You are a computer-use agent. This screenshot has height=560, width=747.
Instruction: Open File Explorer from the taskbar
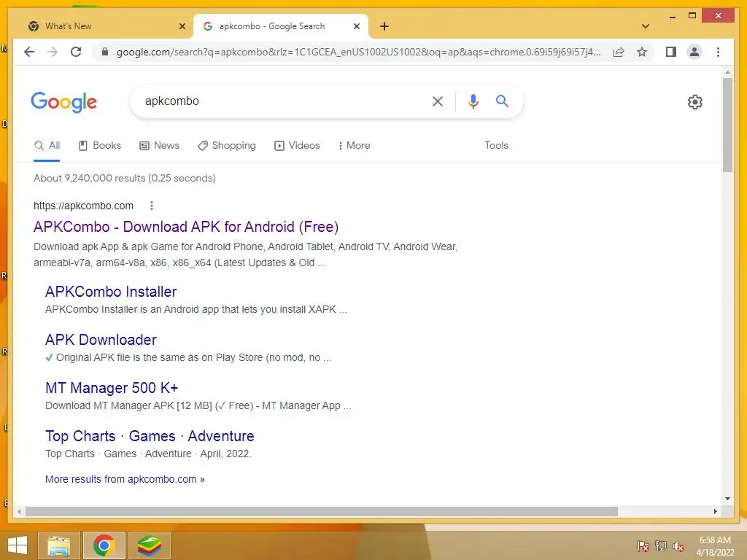coord(58,545)
